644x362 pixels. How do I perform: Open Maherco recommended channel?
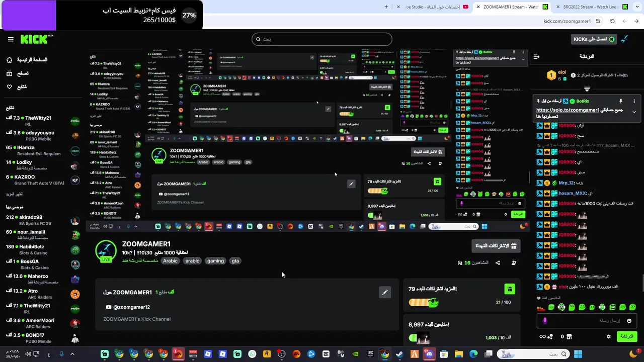pyautogui.click(x=42, y=279)
